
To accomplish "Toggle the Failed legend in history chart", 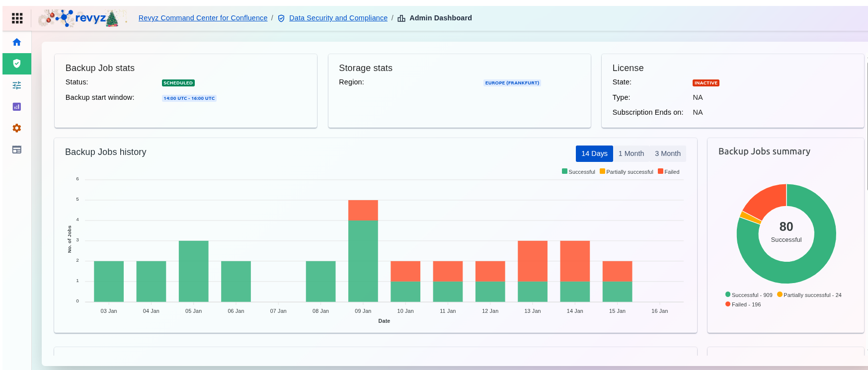I will click(x=668, y=172).
